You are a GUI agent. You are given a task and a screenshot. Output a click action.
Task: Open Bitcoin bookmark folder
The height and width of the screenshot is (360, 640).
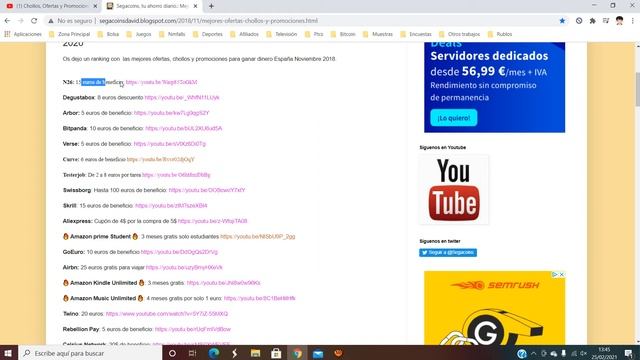[343, 34]
